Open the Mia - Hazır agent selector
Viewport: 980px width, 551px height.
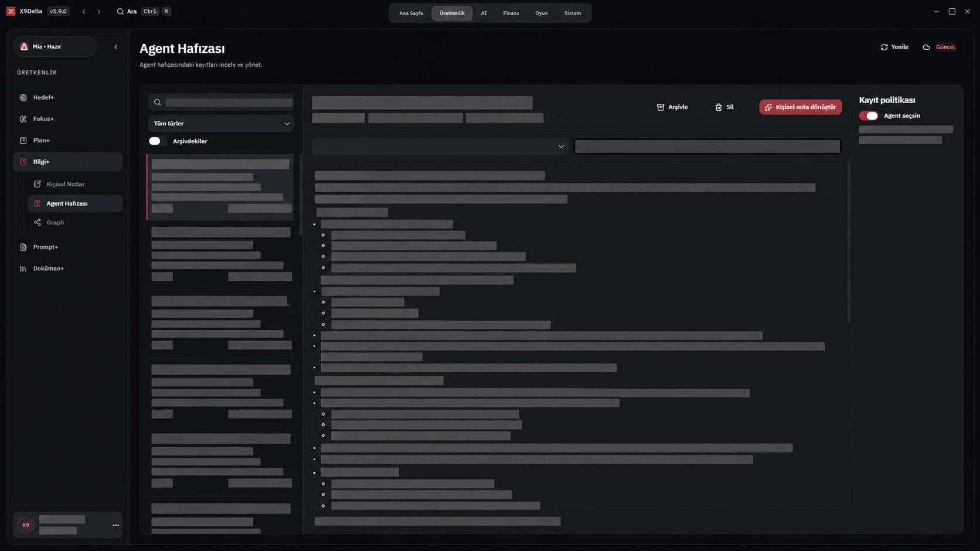(55, 47)
